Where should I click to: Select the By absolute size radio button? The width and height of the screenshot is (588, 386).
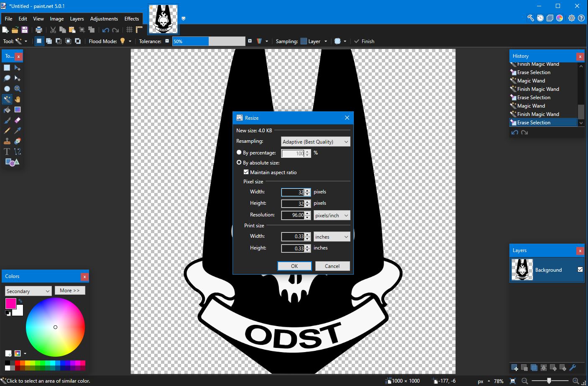239,162
